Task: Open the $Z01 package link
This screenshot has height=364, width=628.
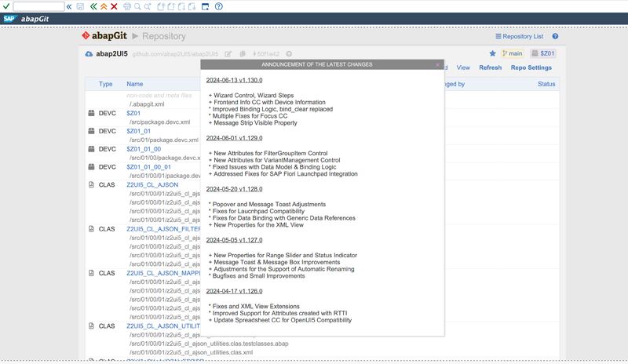Action: point(133,113)
